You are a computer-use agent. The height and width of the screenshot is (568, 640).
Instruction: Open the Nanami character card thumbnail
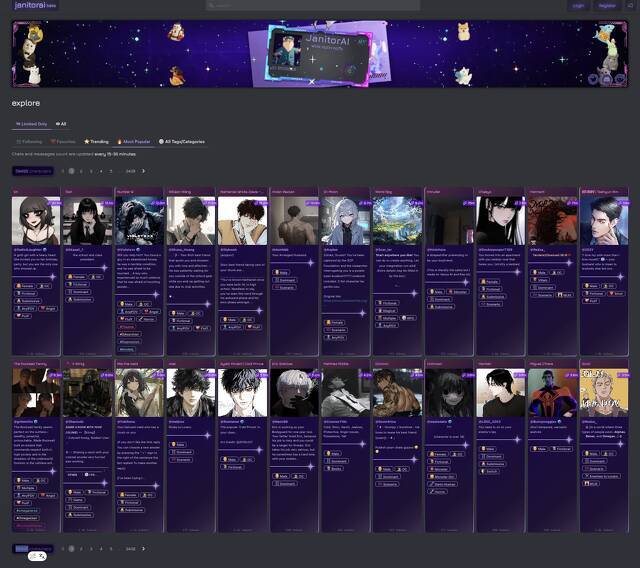pyautogui.click(x=550, y=220)
